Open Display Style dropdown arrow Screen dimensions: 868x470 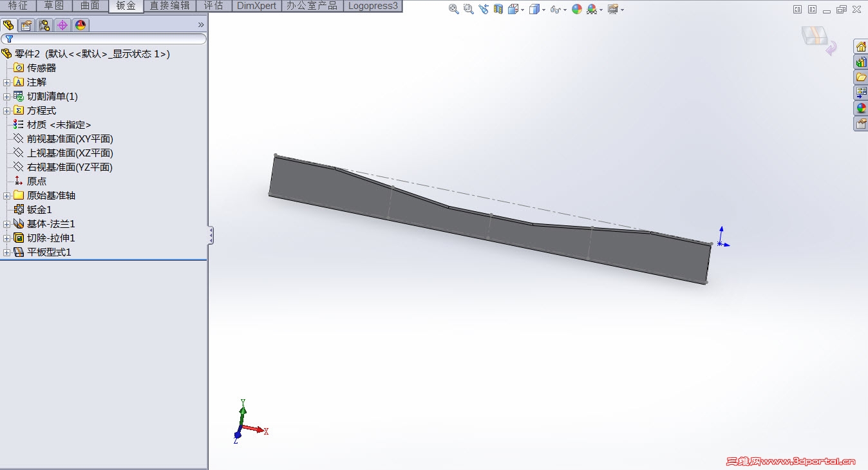[x=543, y=10]
